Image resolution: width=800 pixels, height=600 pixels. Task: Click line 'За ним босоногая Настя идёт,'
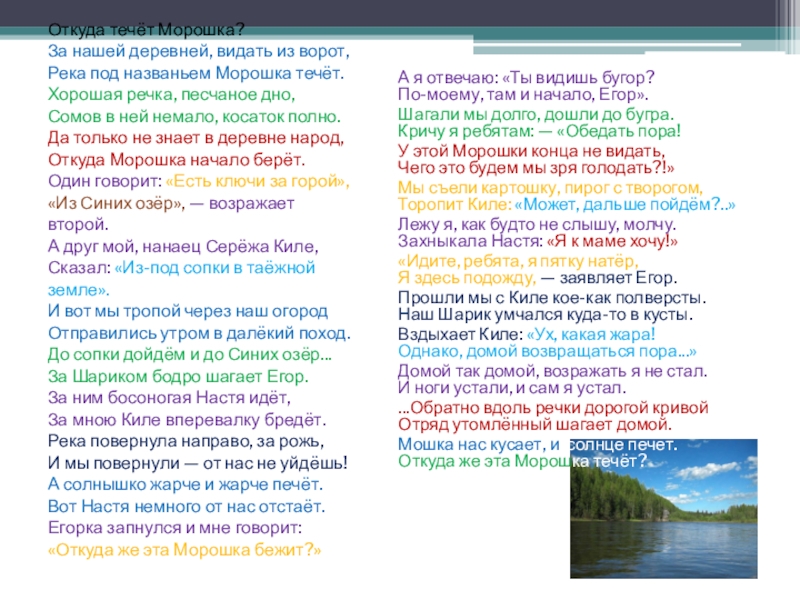[x=169, y=398]
